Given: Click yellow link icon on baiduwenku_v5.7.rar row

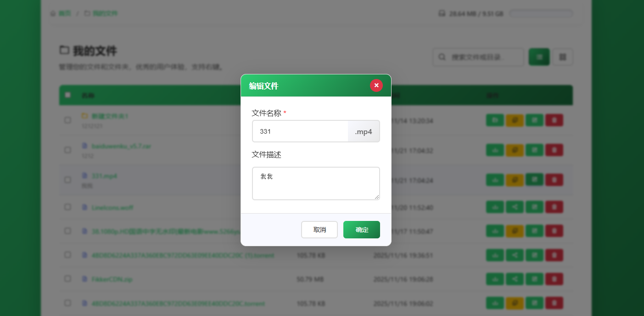Looking at the screenshot, I should click(x=515, y=150).
